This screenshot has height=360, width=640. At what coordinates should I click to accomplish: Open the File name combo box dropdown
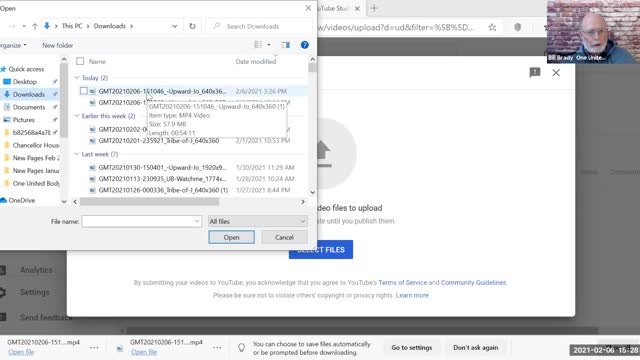coord(197,221)
